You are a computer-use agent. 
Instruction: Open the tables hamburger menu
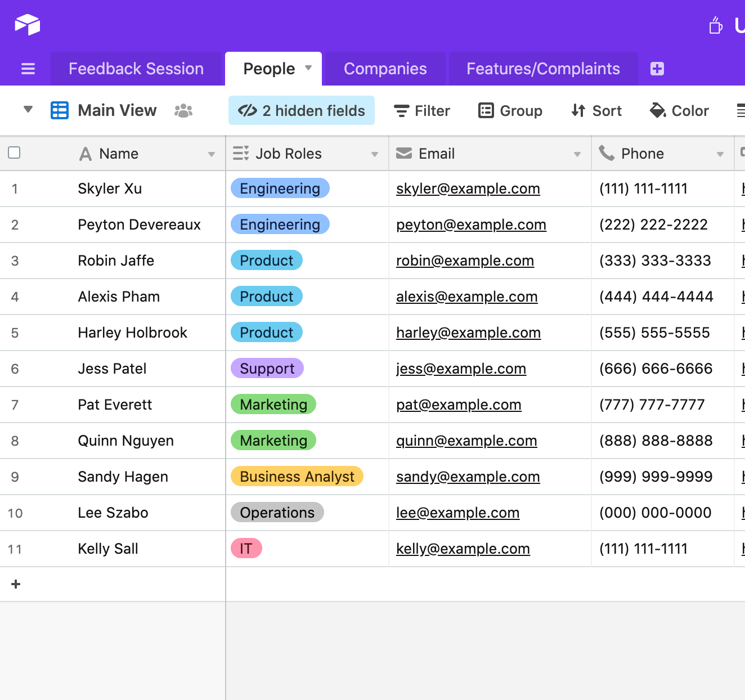[x=28, y=69]
